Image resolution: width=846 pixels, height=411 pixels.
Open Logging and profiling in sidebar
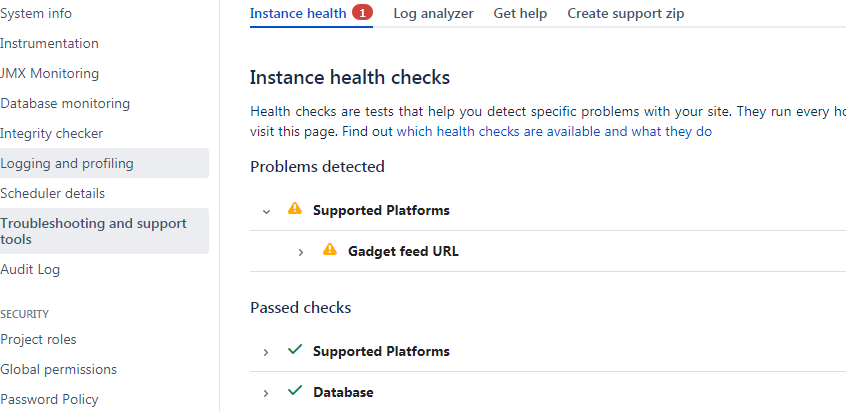click(103, 163)
